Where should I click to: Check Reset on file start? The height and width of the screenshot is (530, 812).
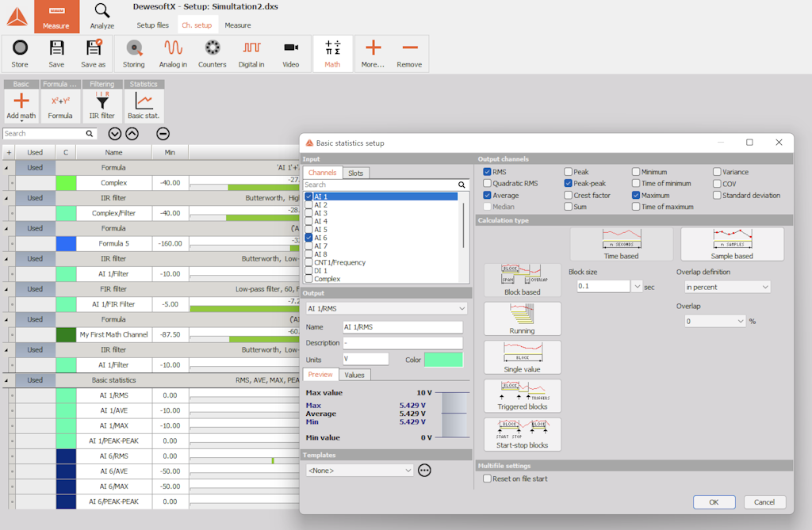point(487,479)
